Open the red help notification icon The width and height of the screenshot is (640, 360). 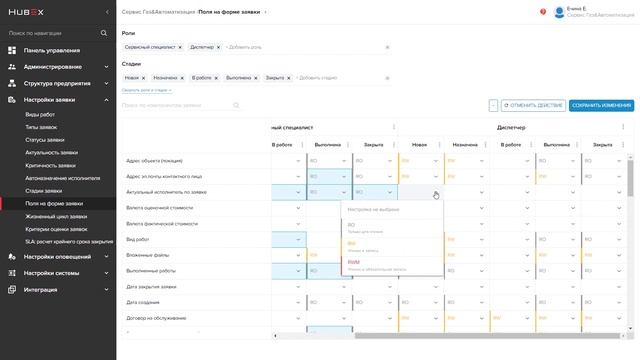[x=543, y=12]
